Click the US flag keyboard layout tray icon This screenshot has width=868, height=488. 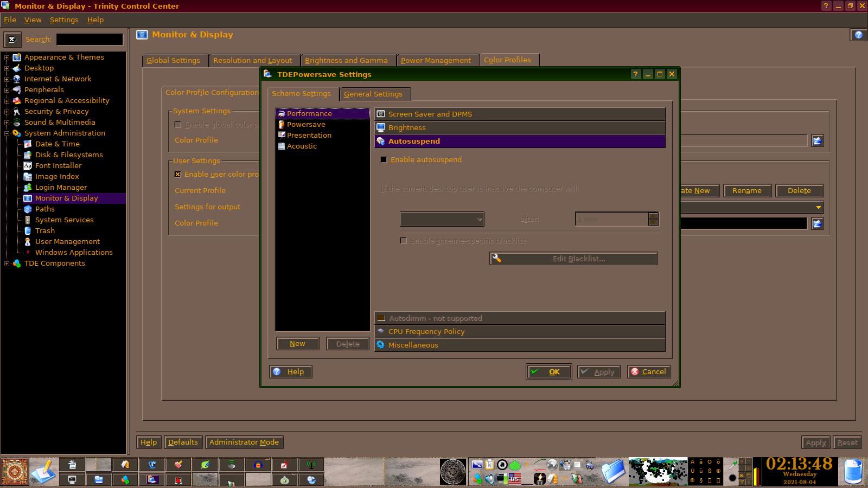514,479
